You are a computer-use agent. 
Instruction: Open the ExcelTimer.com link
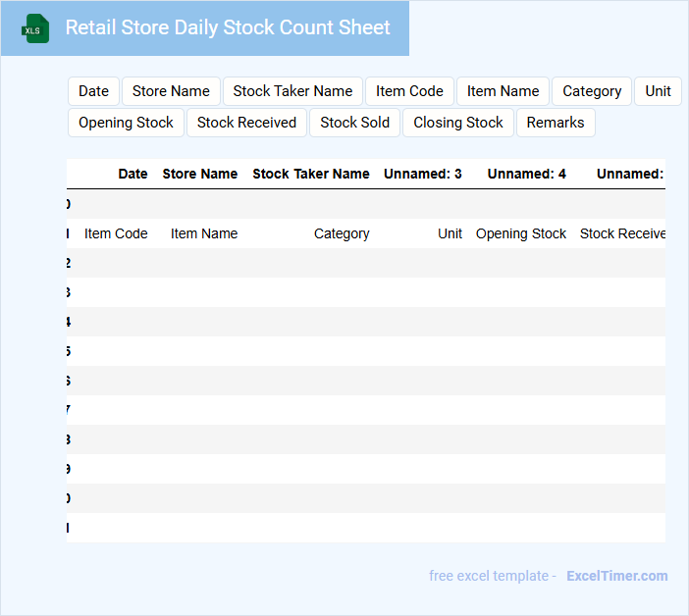pos(616,576)
